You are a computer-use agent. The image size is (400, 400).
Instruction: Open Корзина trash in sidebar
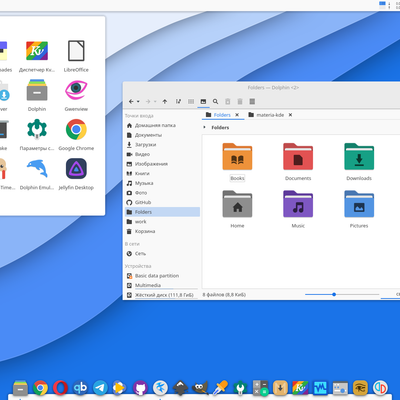pos(162,231)
